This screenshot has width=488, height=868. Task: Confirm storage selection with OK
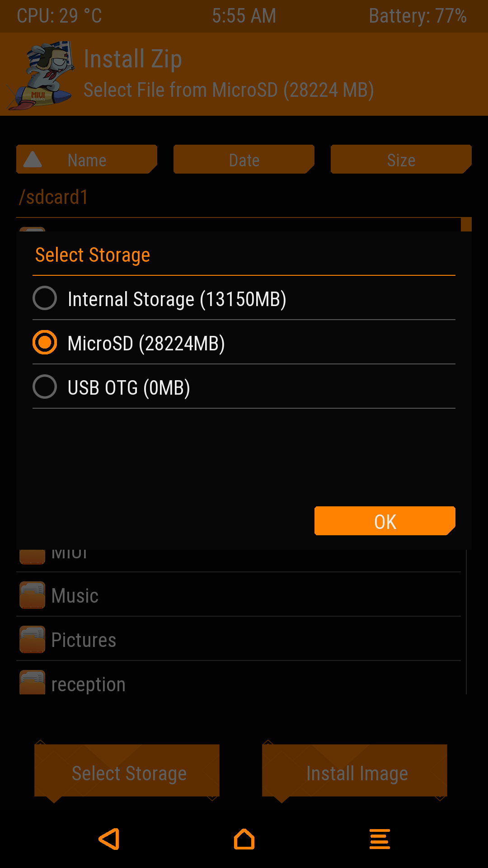click(385, 521)
